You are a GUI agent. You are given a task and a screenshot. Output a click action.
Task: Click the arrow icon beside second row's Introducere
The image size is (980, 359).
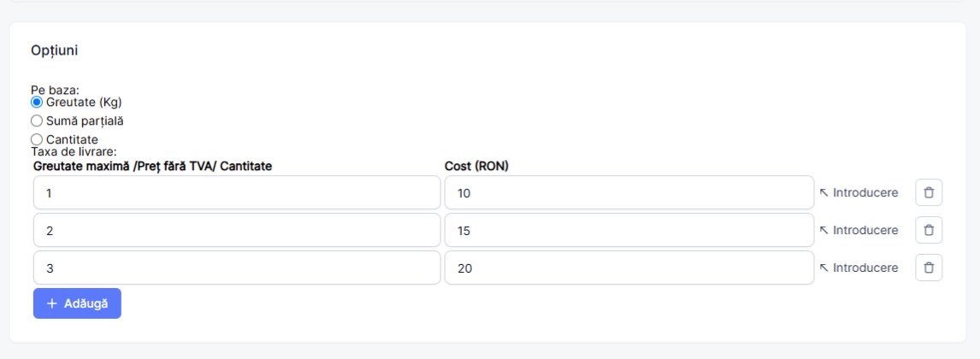(824, 231)
